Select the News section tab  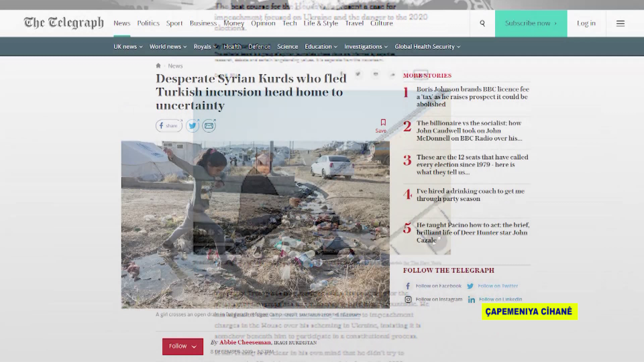click(121, 23)
